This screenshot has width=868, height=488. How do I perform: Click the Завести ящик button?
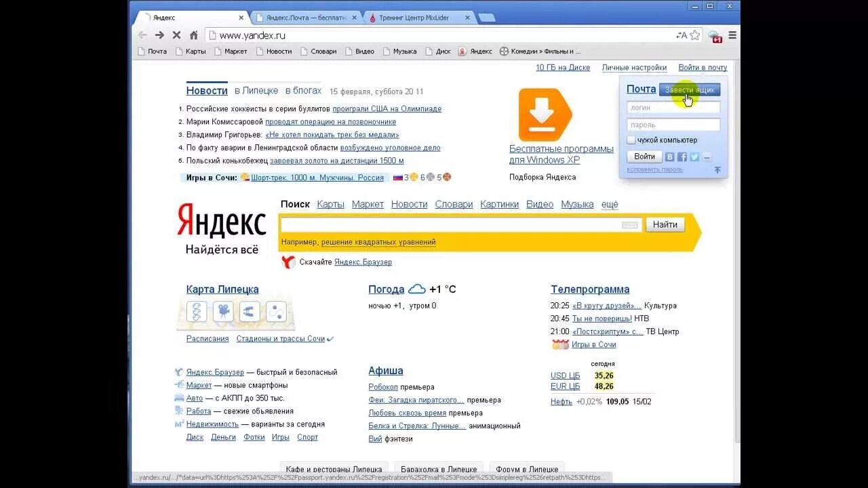point(690,89)
